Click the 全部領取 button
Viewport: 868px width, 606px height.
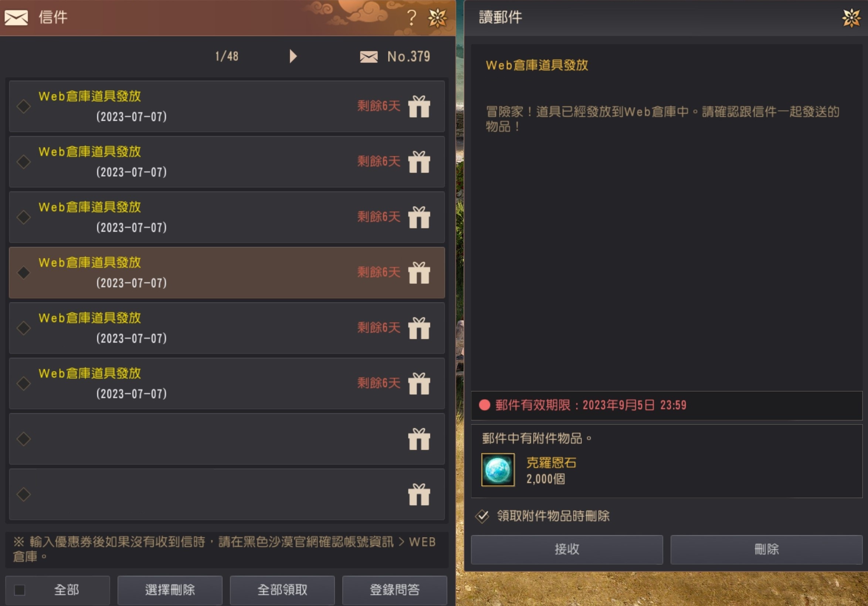point(282,590)
